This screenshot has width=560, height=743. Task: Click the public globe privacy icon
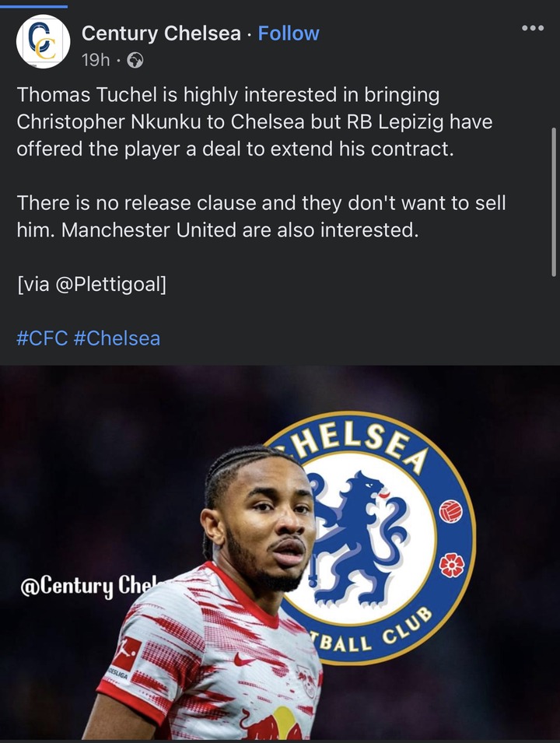[135, 60]
